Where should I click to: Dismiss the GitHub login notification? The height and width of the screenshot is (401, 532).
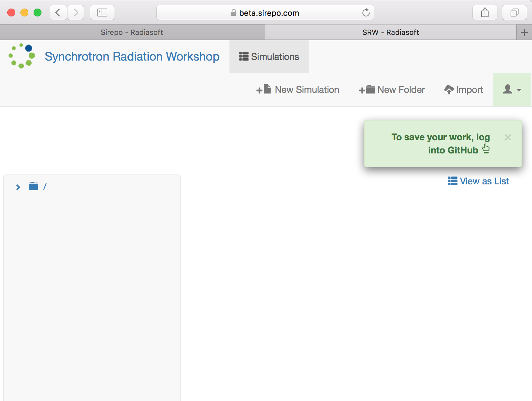tap(508, 138)
